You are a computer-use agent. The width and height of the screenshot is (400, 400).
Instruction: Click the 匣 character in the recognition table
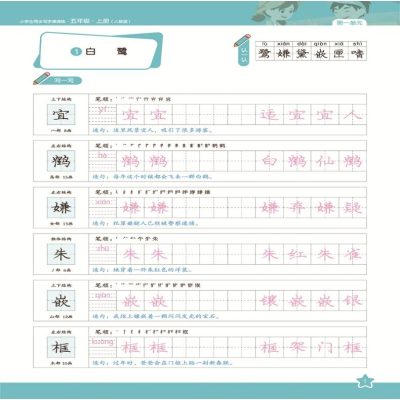coord(339,53)
